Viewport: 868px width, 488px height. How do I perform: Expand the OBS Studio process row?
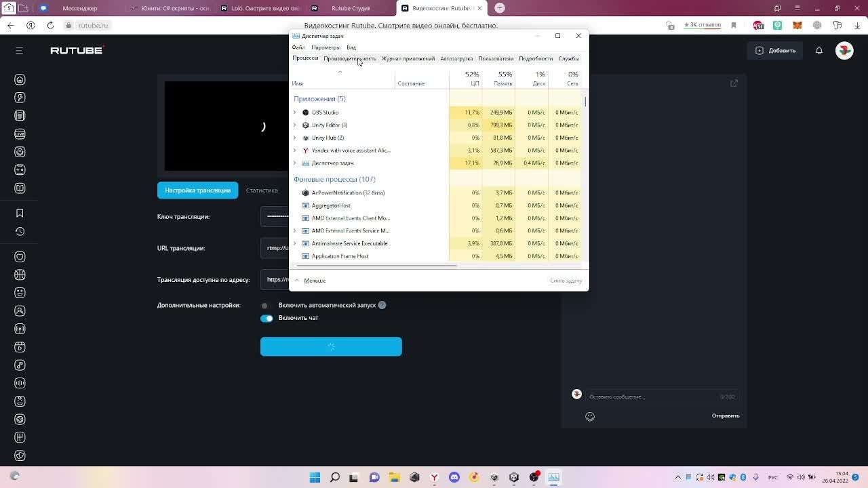(x=294, y=113)
